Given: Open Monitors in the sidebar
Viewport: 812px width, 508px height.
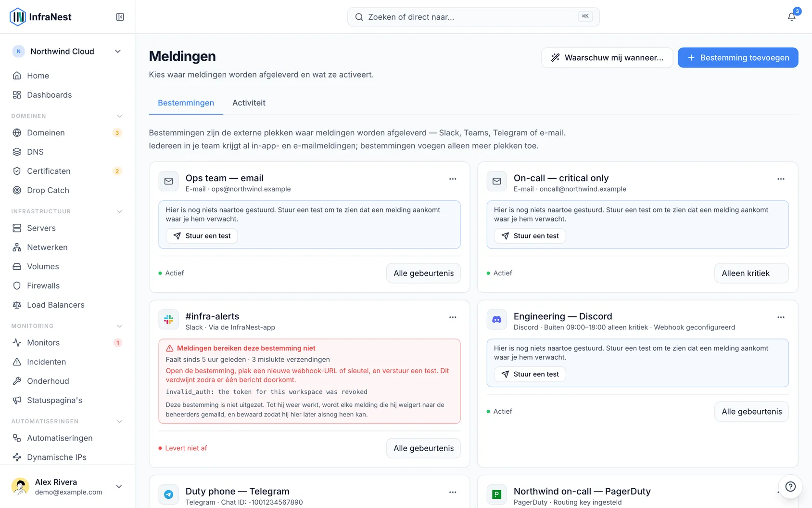Looking at the screenshot, I should (x=67, y=343).
